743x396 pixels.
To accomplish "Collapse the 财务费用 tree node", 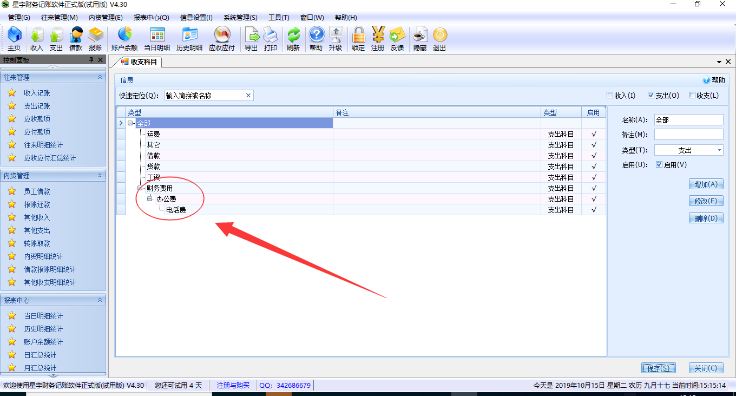I will coord(140,188).
